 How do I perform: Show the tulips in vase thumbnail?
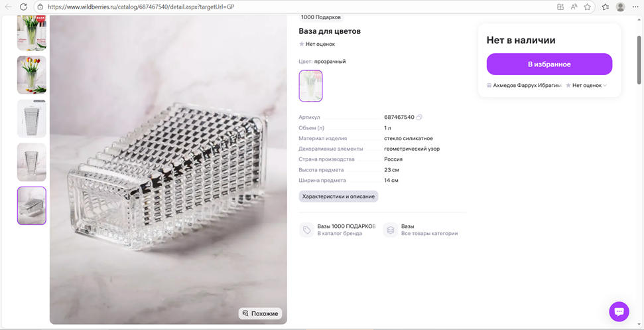pos(32,75)
